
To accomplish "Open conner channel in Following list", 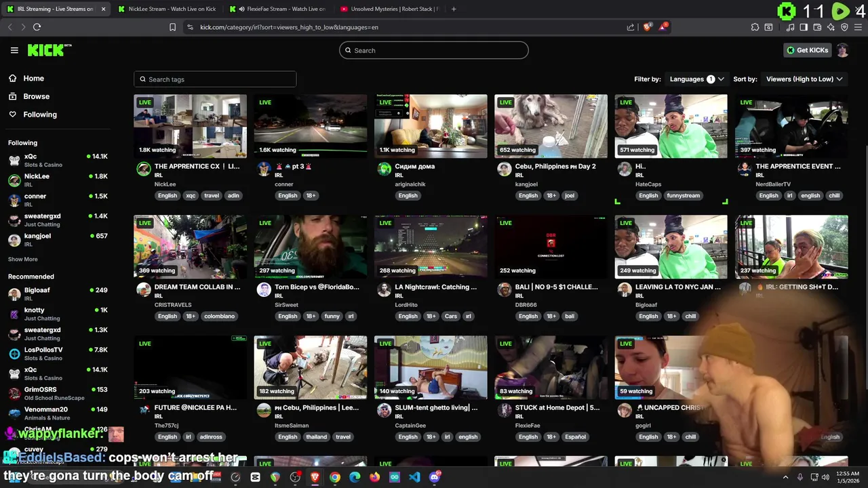I will click(58, 200).
